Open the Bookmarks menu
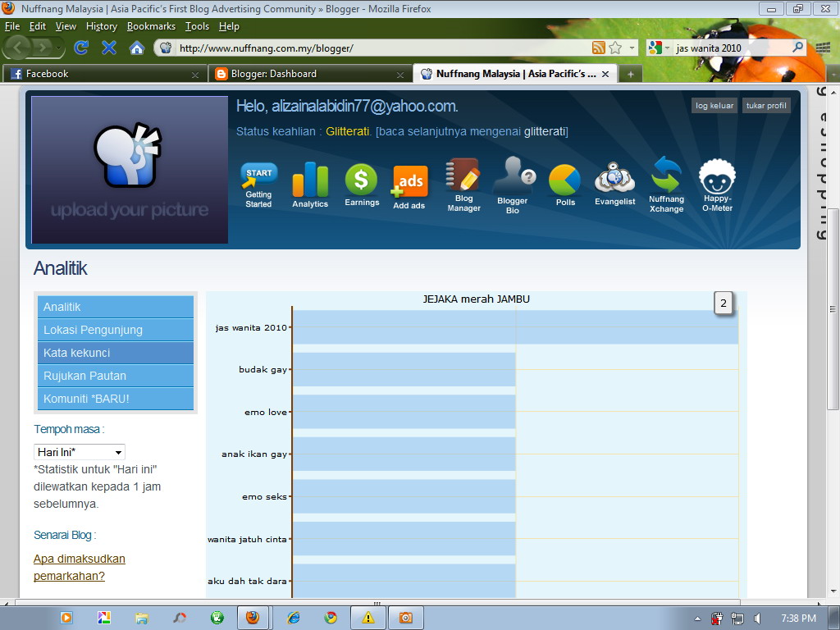 [151, 26]
